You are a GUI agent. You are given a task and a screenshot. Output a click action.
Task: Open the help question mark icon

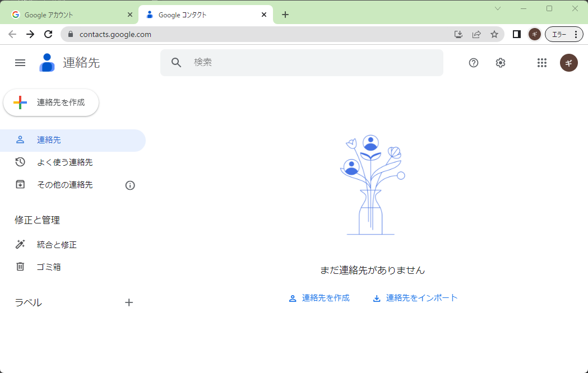474,63
